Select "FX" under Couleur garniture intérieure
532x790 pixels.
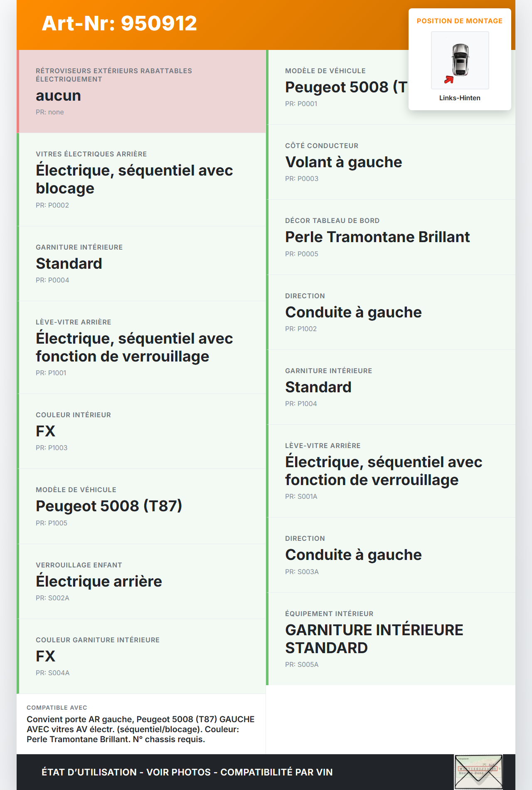coord(46,656)
